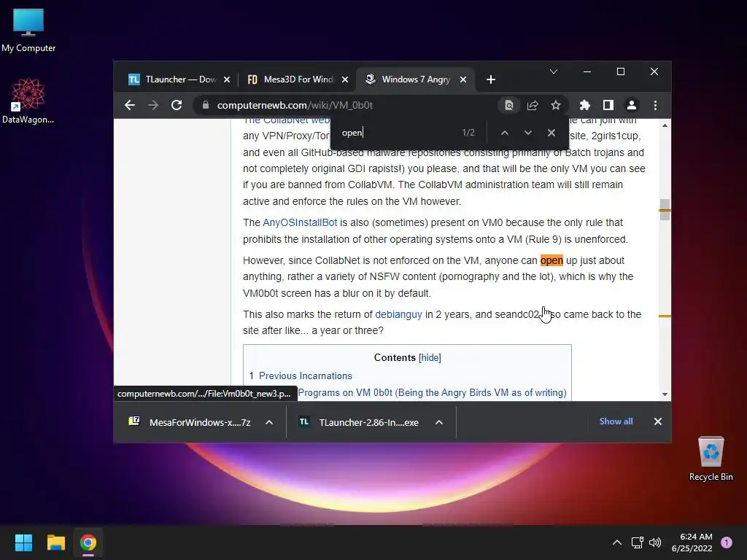The image size is (747, 560).
Task: Open clock showing 6:24 AM
Action: pos(692,542)
